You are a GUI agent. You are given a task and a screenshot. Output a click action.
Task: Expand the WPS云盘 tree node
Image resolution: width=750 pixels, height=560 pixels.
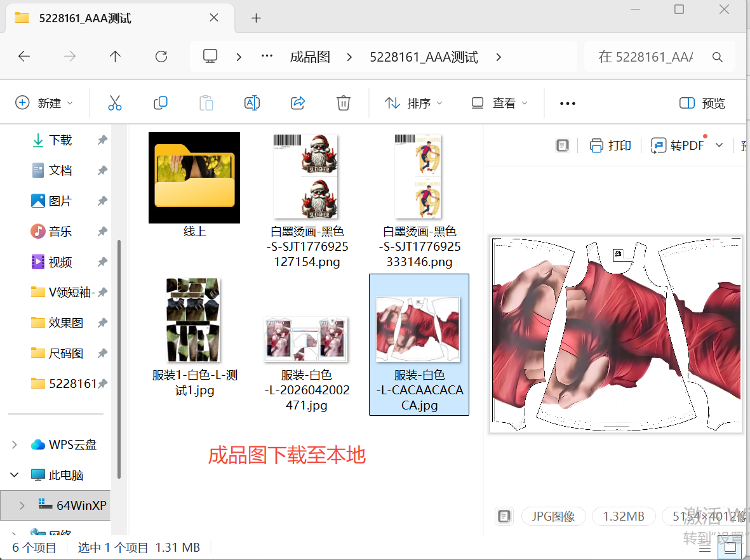pos(15,444)
